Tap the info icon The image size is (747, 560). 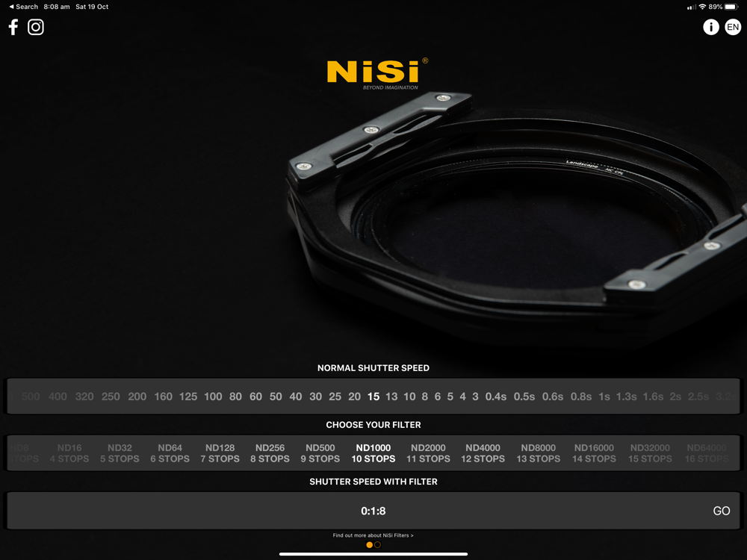[x=710, y=28]
